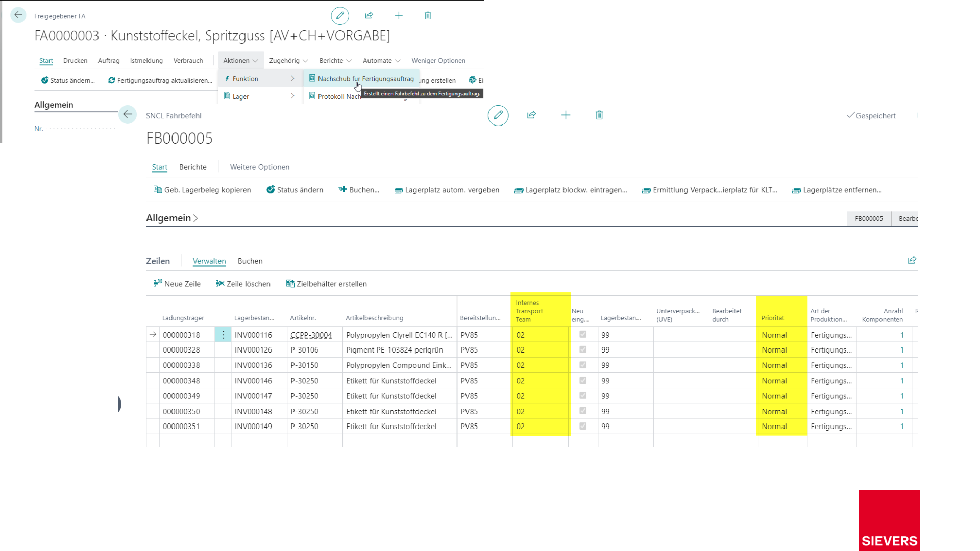Screen dimensions: 980x551
Task: Switch to Start tab in Fahrbefehl
Action: tap(159, 167)
